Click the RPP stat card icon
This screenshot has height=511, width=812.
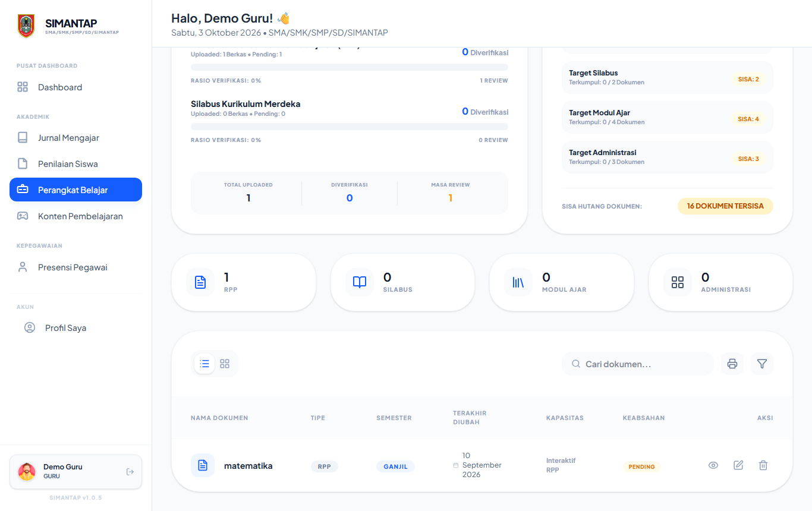(x=200, y=282)
